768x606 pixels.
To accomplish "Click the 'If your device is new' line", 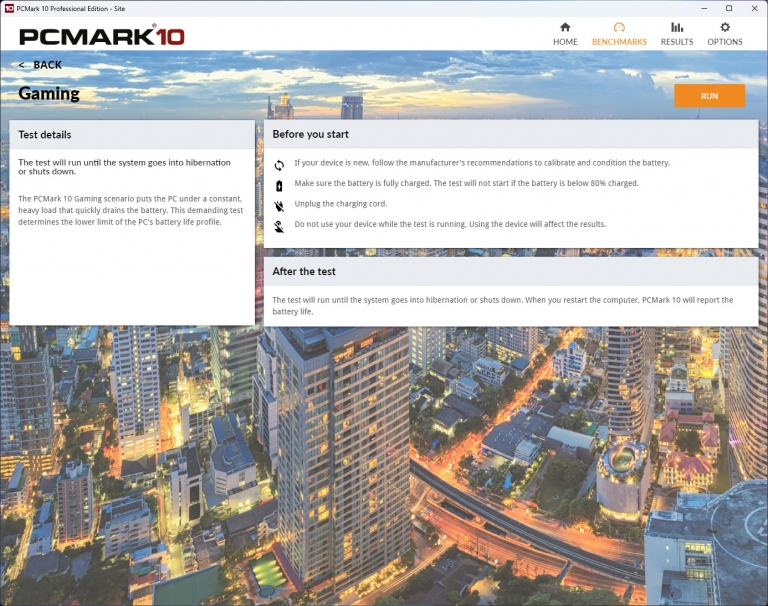I will (x=482, y=163).
